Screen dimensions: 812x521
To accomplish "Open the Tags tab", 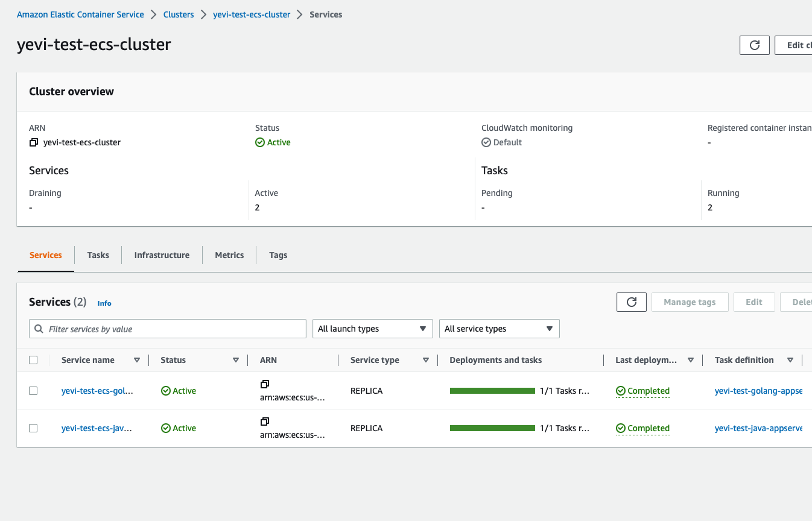I will click(278, 255).
